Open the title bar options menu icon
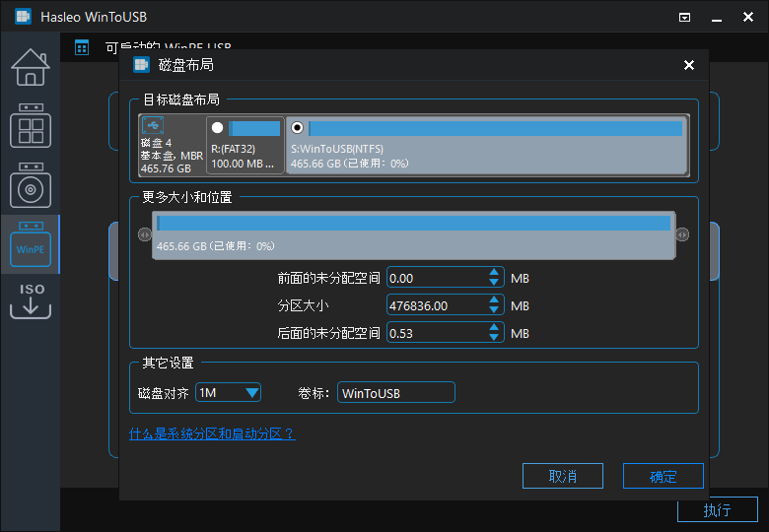Screen dimensions: 769x532 point(684,18)
